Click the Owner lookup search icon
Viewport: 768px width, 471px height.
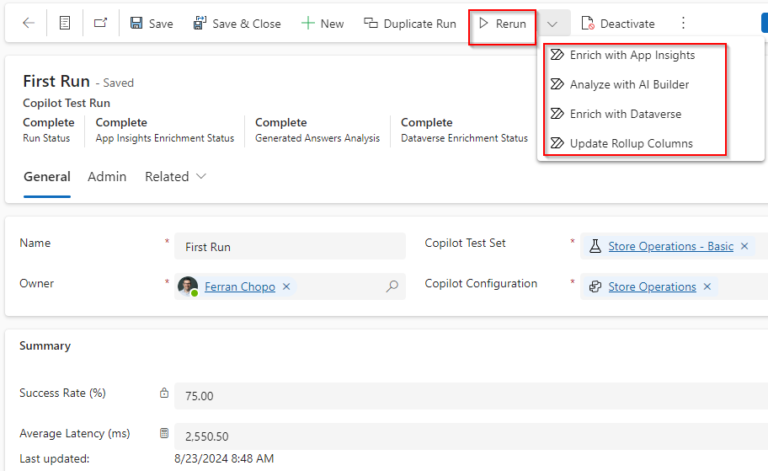point(392,286)
